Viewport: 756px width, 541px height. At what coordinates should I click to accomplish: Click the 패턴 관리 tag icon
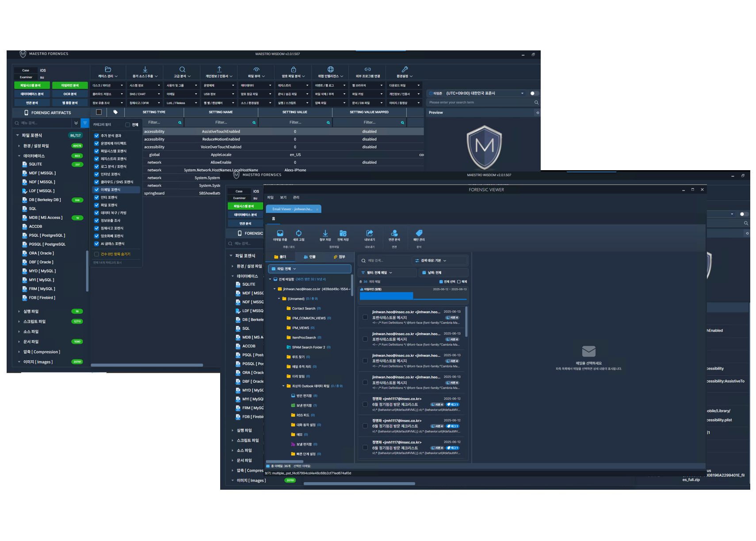419,233
